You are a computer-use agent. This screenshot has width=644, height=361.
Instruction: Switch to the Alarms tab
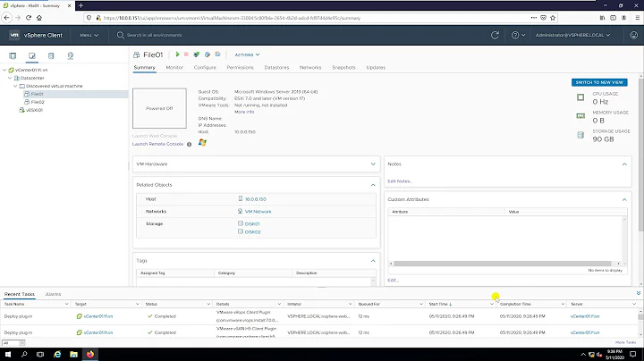point(53,294)
